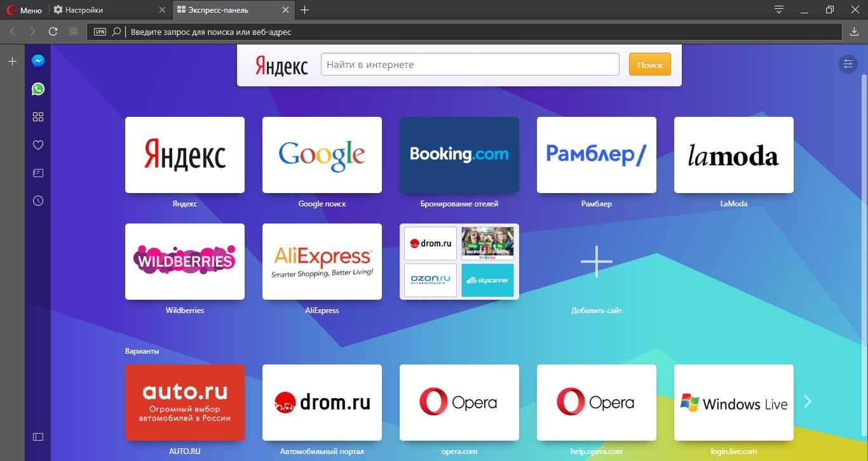Open the Google speed dial tile

pyautogui.click(x=322, y=155)
